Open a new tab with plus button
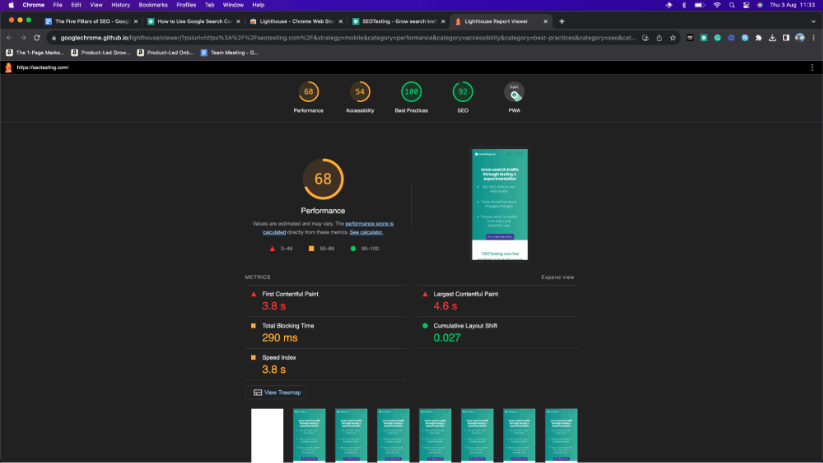 (562, 22)
